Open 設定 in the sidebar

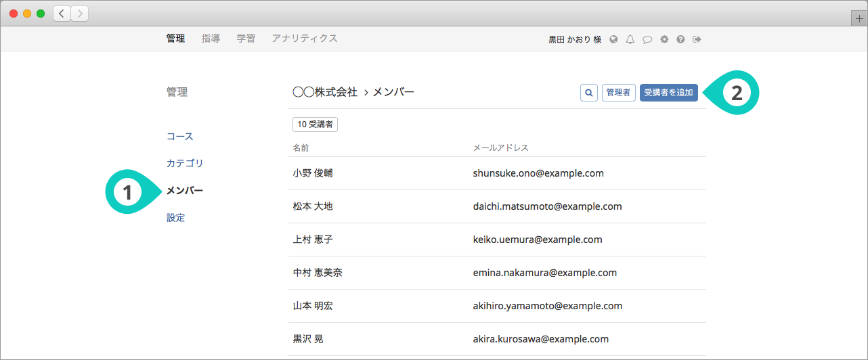[175, 218]
